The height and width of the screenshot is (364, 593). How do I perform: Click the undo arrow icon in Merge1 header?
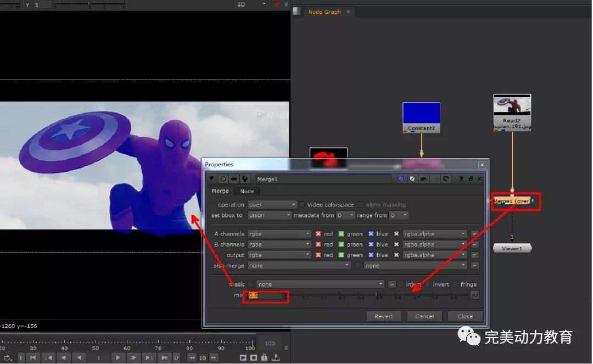423,179
